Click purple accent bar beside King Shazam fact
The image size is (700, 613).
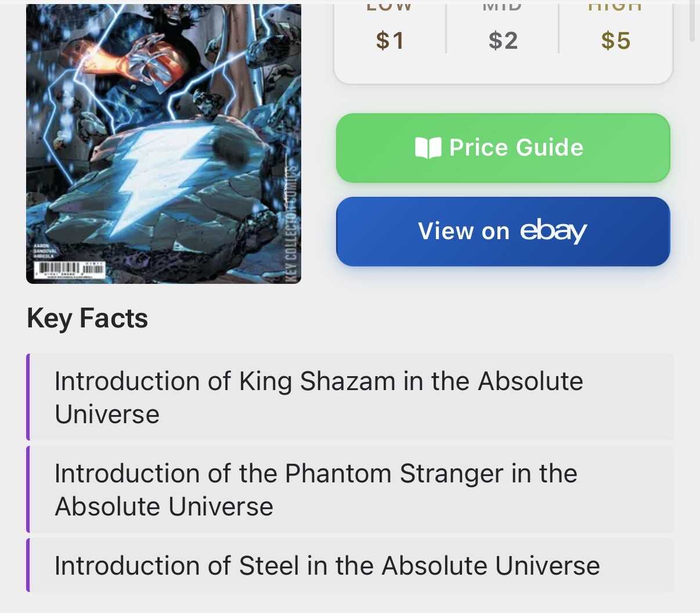point(28,397)
